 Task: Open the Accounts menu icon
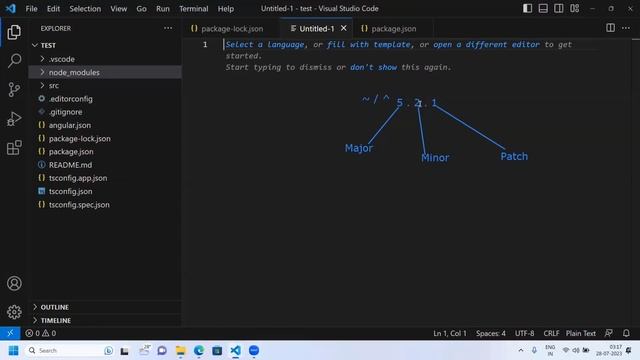pyautogui.click(x=14, y=283)
